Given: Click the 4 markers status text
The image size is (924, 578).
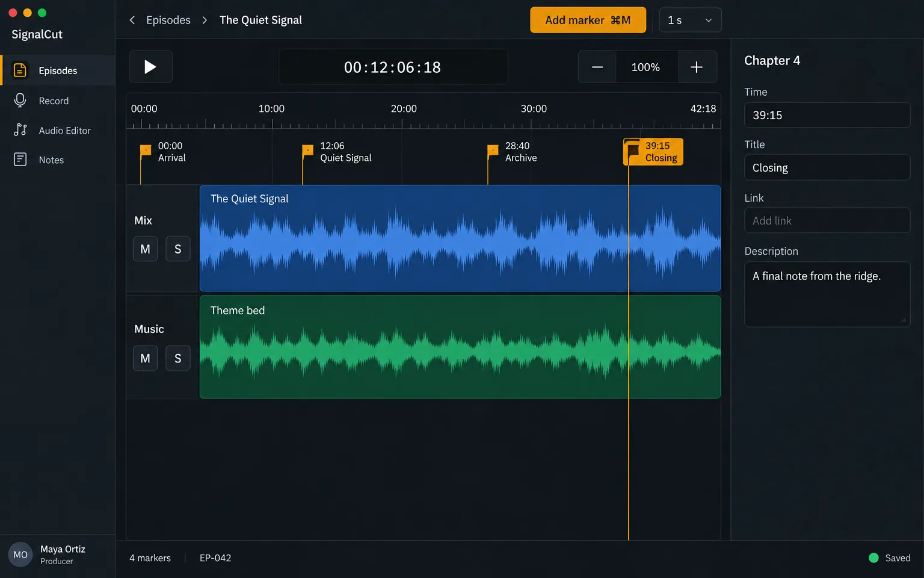Looking at the screenshot, I should [150, 558].
